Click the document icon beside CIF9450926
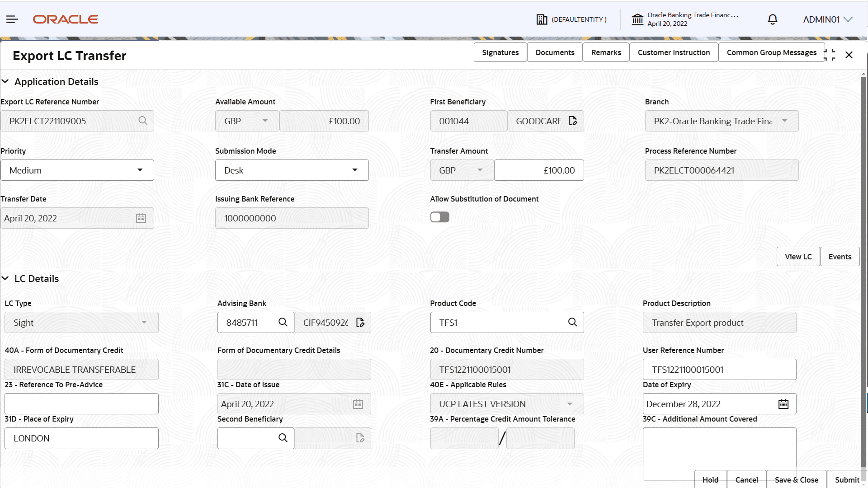This screenshot has width=868, height=488. [360, 322]
